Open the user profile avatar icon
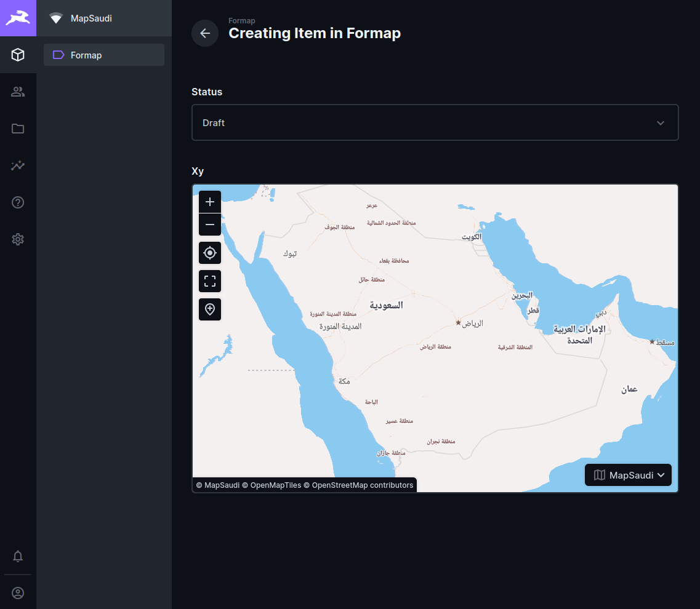Image resolution: width=700 pixels, height=609 pixels. 18,593
